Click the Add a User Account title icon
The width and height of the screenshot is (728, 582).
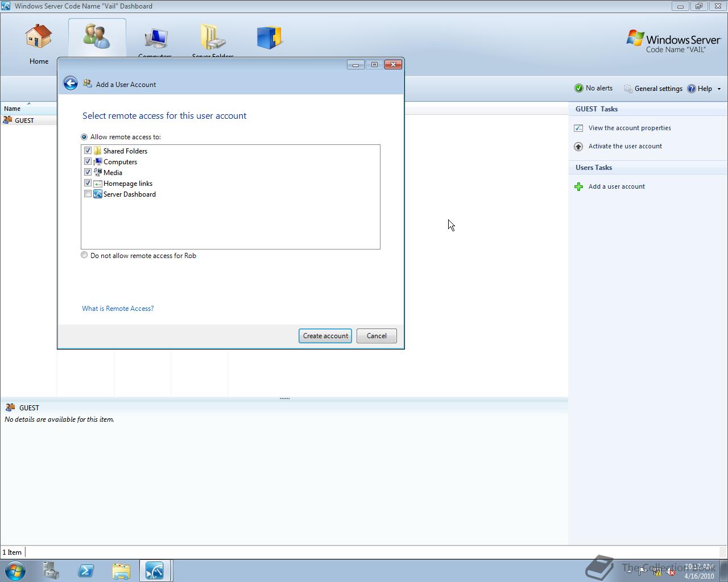coord(87,84)
